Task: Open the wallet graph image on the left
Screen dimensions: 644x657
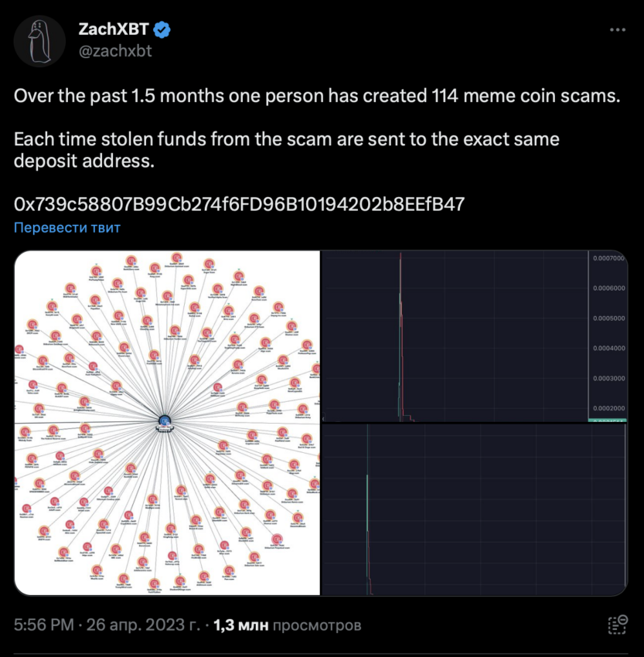Action: (x=167, y=422)
